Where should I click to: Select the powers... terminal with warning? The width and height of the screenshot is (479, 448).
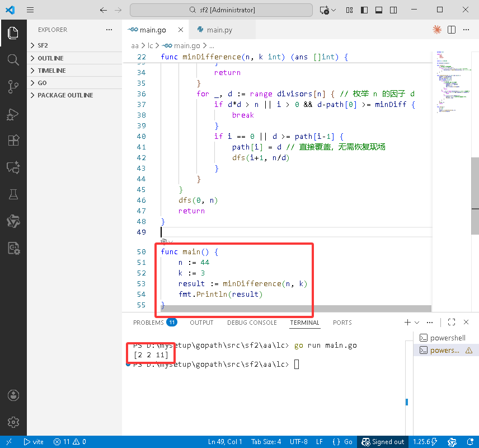coord(445,350)
